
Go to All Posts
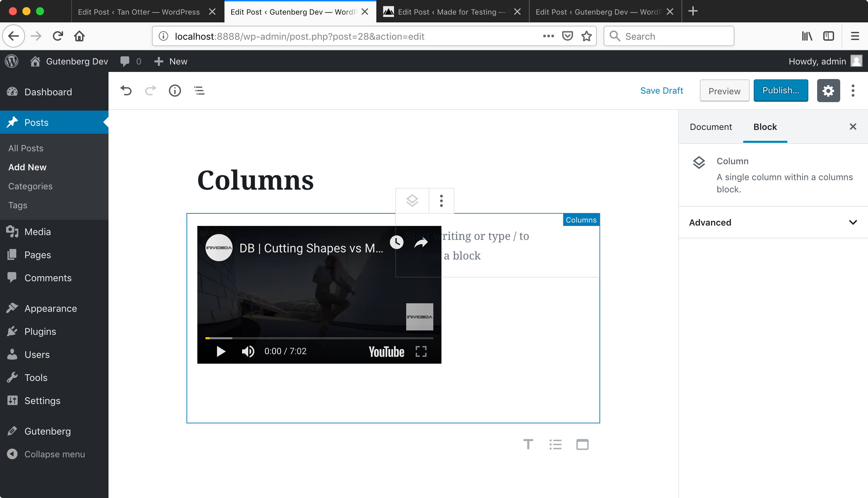point(26,148)
